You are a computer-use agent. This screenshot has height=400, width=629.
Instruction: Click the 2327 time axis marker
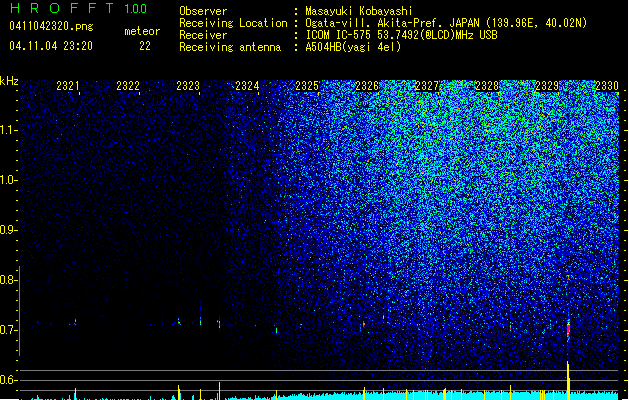coord(427,86)
